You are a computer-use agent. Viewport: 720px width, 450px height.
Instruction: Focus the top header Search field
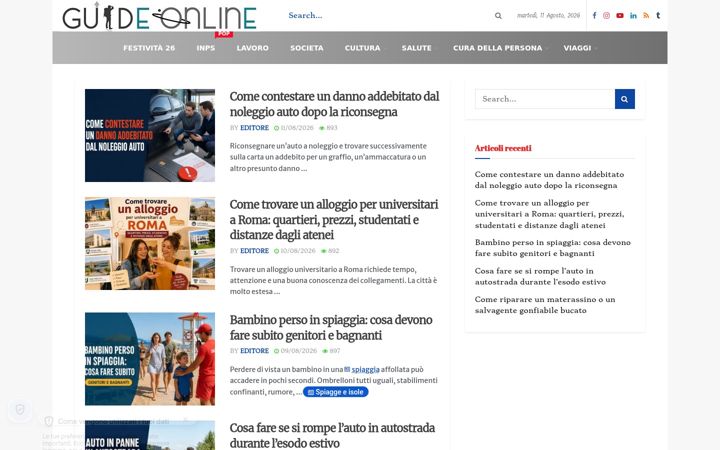[x=388, y=16]
